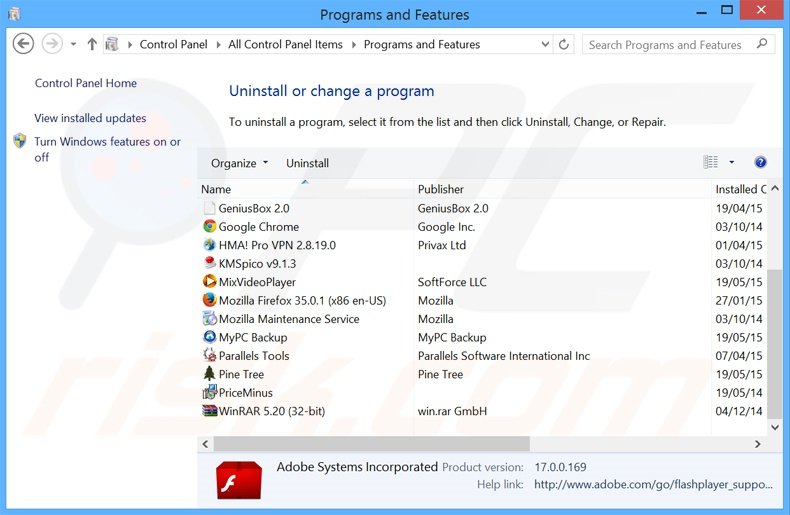Select Mozilla Firefox icon

point(210,300)
